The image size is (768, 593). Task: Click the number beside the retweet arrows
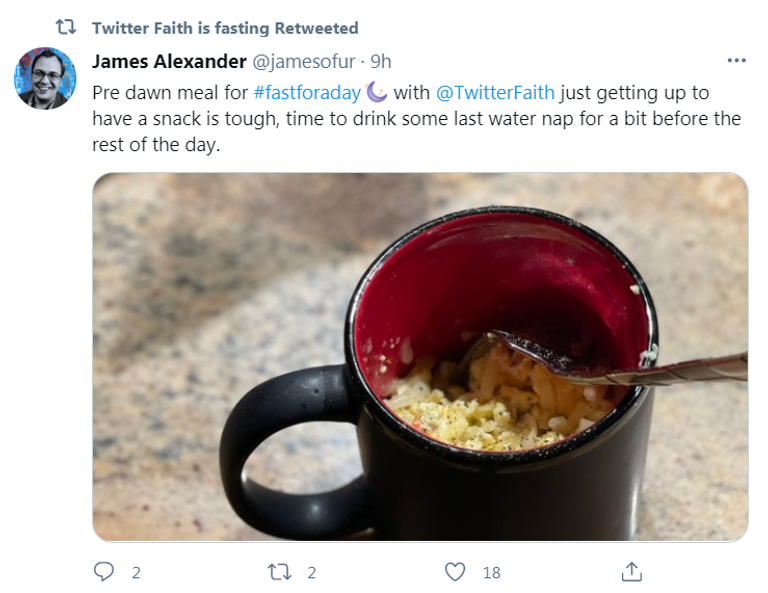311,572
